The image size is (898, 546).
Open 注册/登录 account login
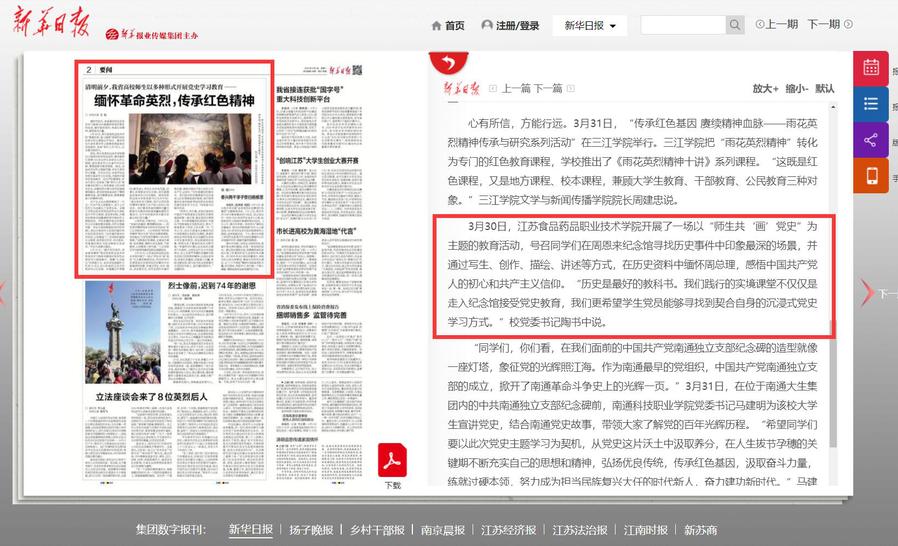pyautogui.click(x=510, y=25)
